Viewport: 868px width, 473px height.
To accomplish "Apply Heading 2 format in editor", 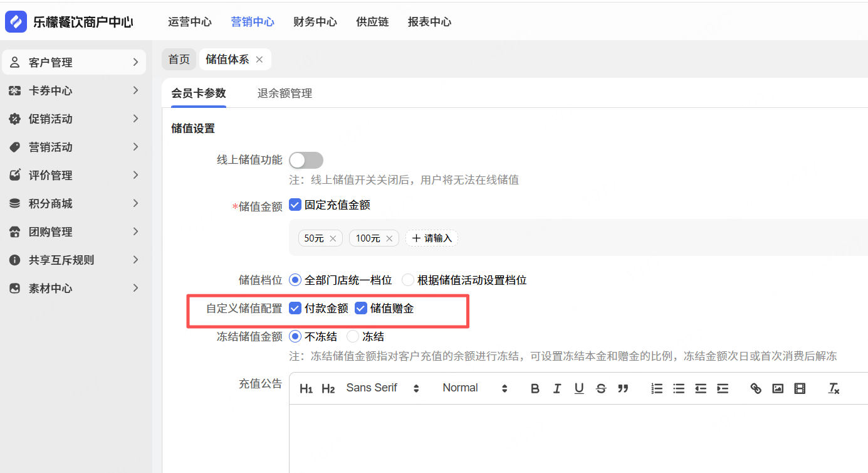I will pyautogui.click(x=328, y=388).
